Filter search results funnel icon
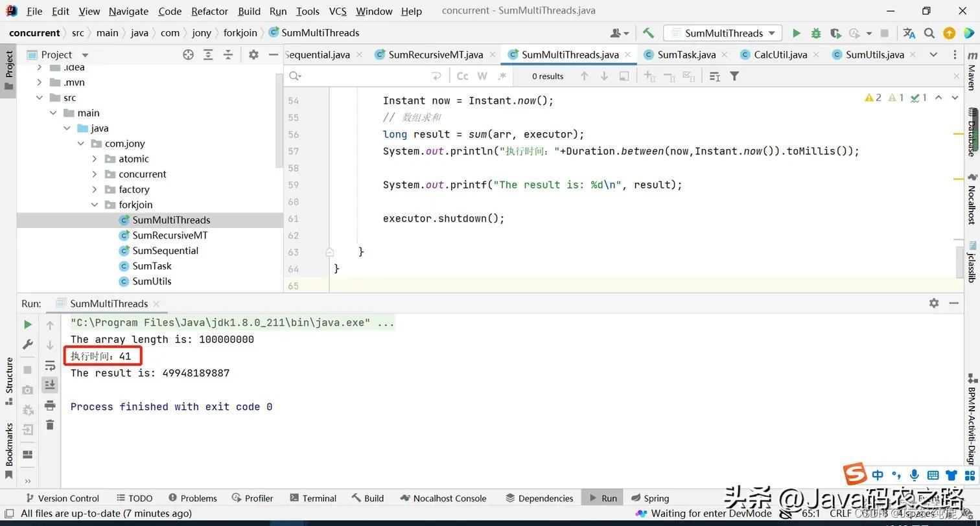Screen dimensions: 980x526 (734, 76)
